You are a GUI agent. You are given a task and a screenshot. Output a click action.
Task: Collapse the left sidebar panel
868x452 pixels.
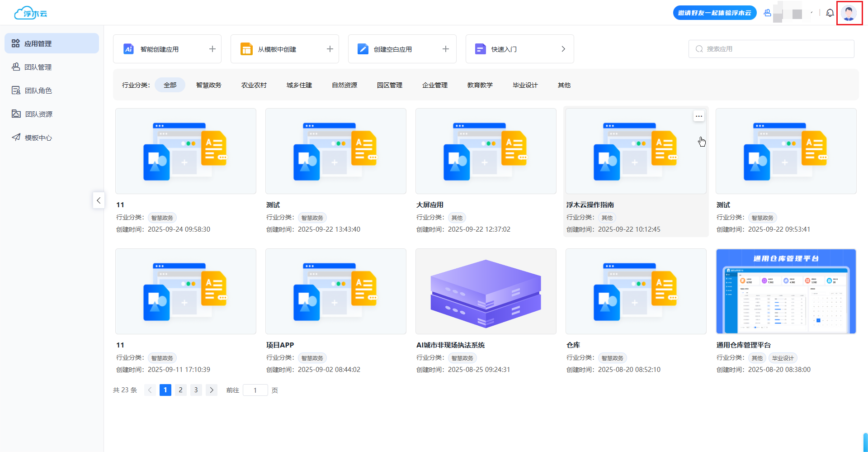99,200
